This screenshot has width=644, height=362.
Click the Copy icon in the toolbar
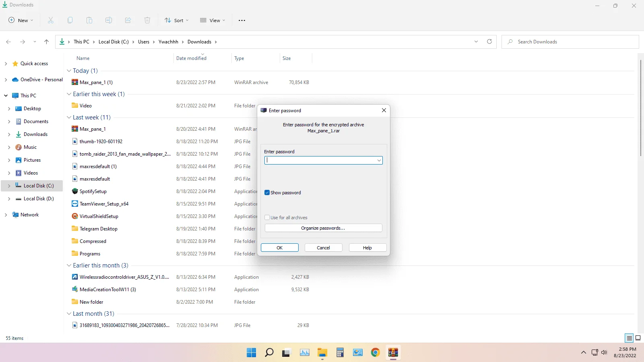pos(70,20)
